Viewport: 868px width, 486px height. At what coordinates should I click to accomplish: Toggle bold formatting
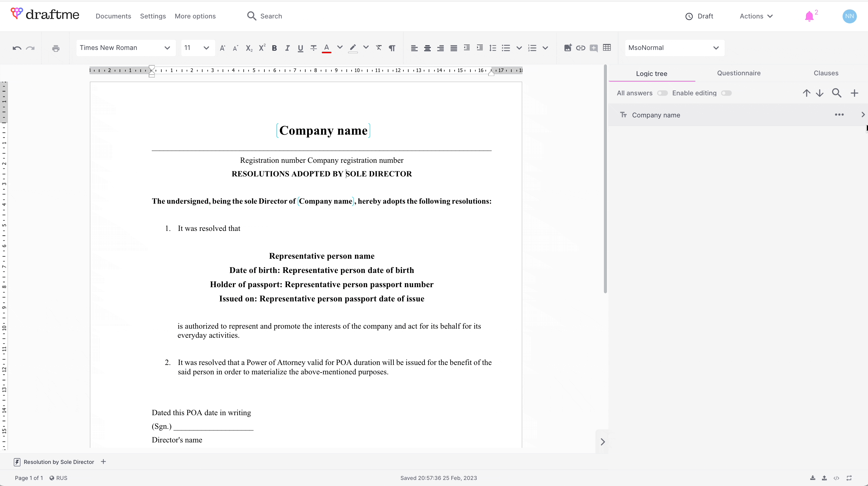point(274,48)
